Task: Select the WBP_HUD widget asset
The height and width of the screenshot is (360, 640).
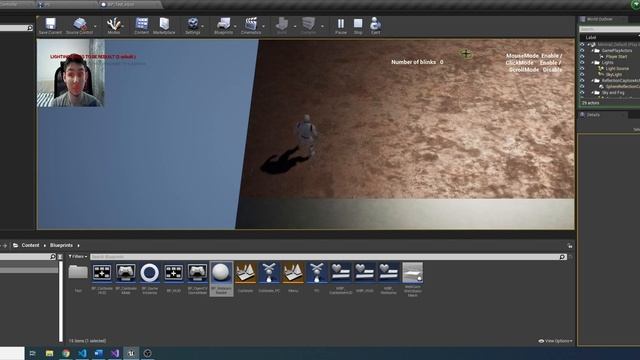Action: tap(364, 277)
